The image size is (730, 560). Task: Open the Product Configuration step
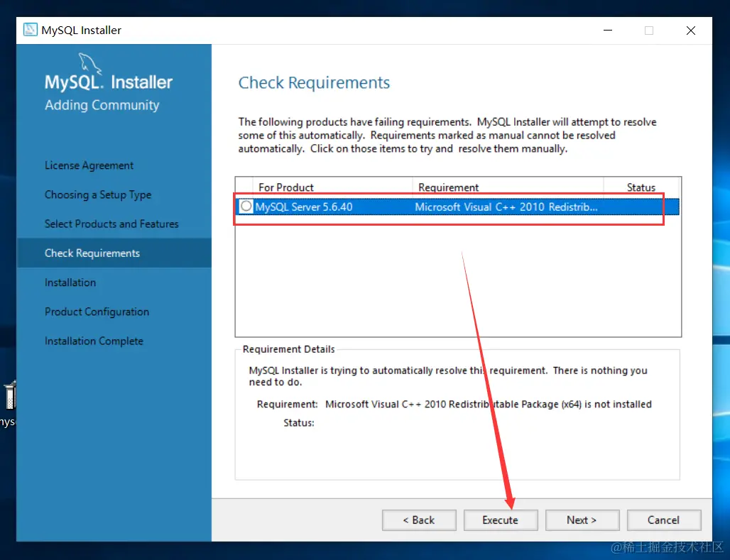coord(97,312)
